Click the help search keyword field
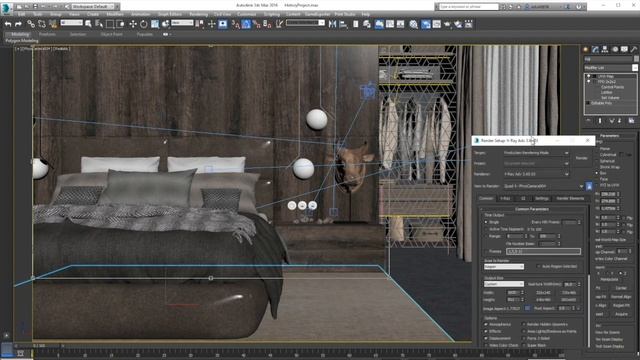The height and width of the screenshot is (360, 640). click(469, 7)
